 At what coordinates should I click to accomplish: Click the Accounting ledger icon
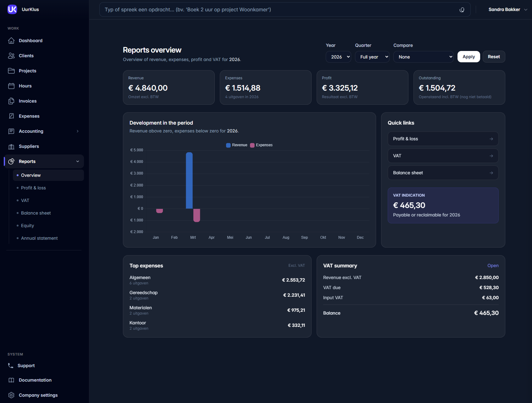tap(11, 131)
